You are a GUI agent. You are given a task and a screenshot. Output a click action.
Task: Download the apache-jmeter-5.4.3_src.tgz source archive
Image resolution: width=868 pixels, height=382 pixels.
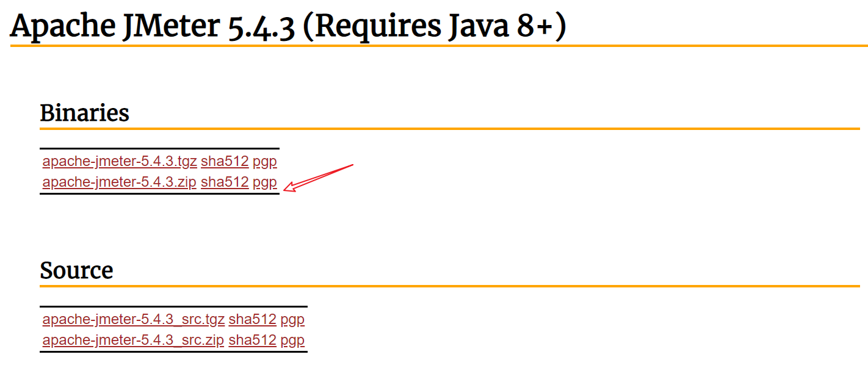tap(134, 319)
